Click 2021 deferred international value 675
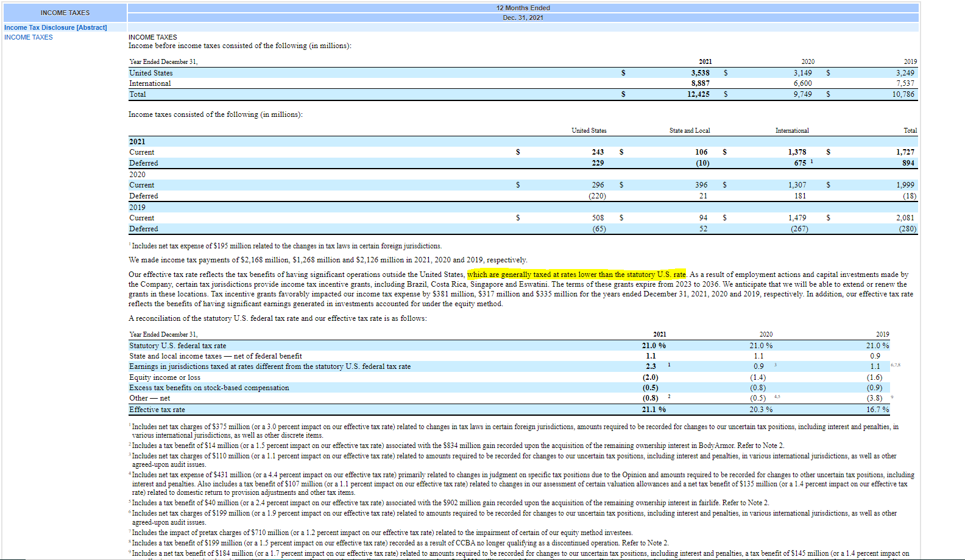 pos(800,163)
